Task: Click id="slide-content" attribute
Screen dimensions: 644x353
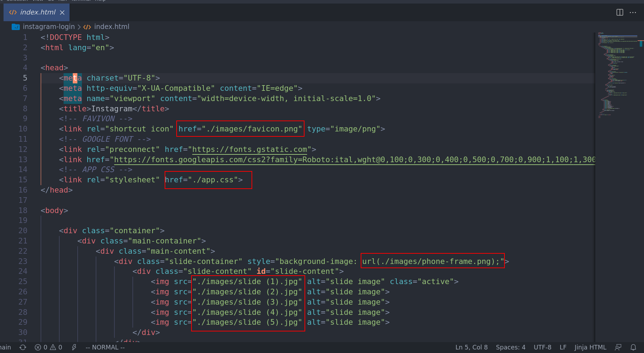Action: point(298,271)
